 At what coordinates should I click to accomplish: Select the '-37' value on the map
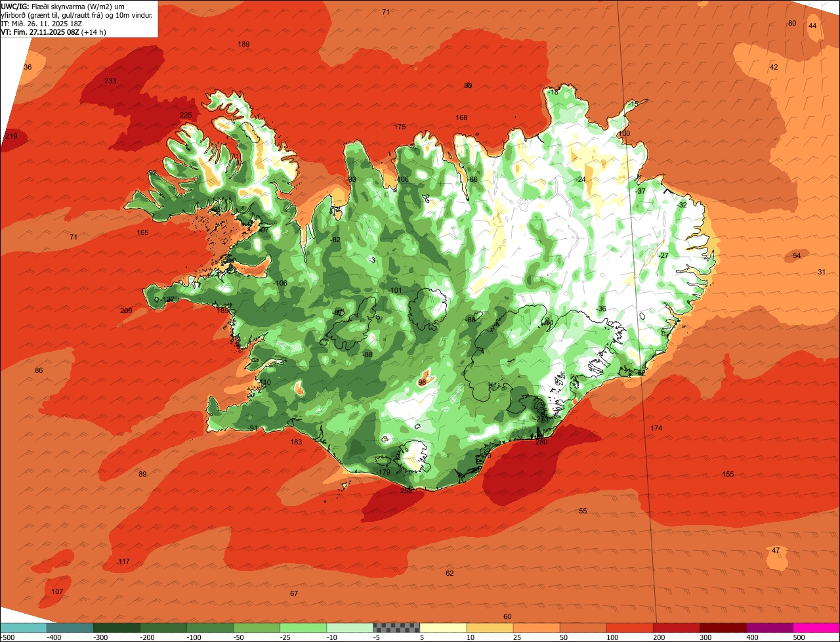(640, 191)
